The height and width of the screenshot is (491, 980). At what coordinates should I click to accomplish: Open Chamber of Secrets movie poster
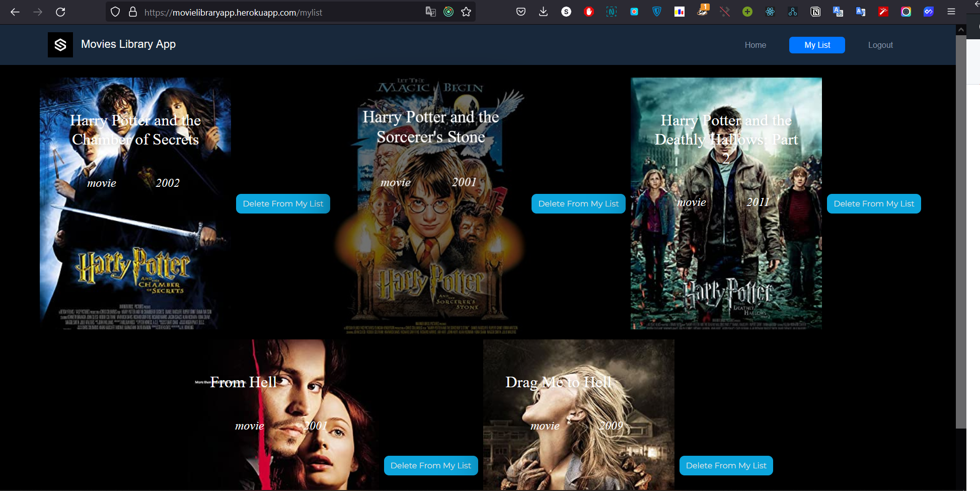[135, 203]
